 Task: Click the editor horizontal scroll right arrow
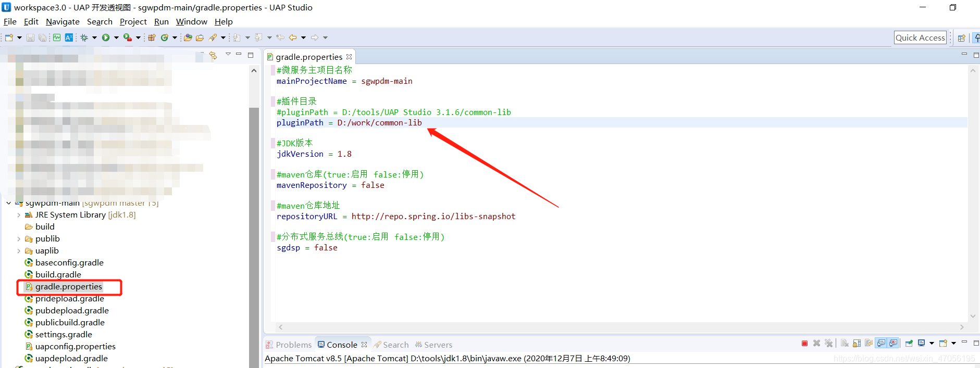coord(962,327)
